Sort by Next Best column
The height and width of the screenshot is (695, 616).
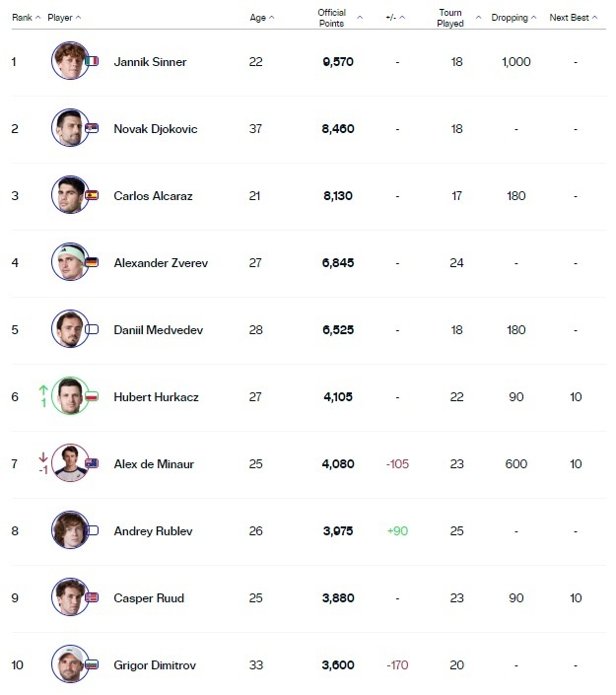pyautogui.click(x=573, y=18)
